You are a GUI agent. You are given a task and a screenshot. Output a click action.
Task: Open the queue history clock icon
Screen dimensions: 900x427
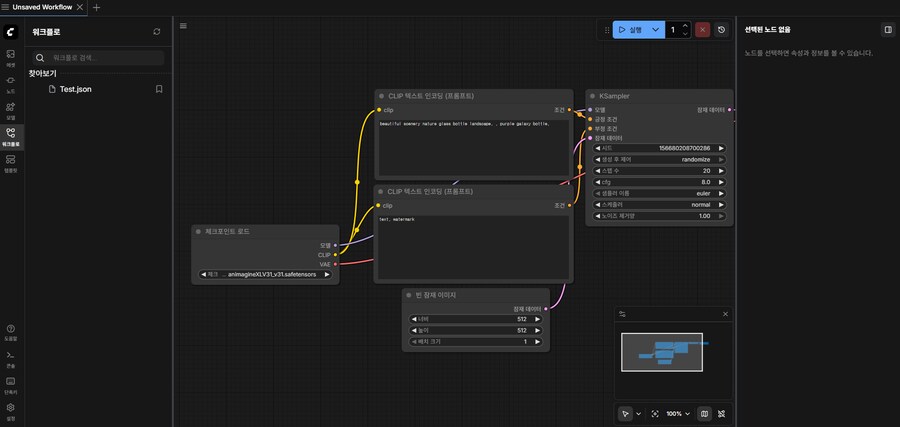pos(722,30)
